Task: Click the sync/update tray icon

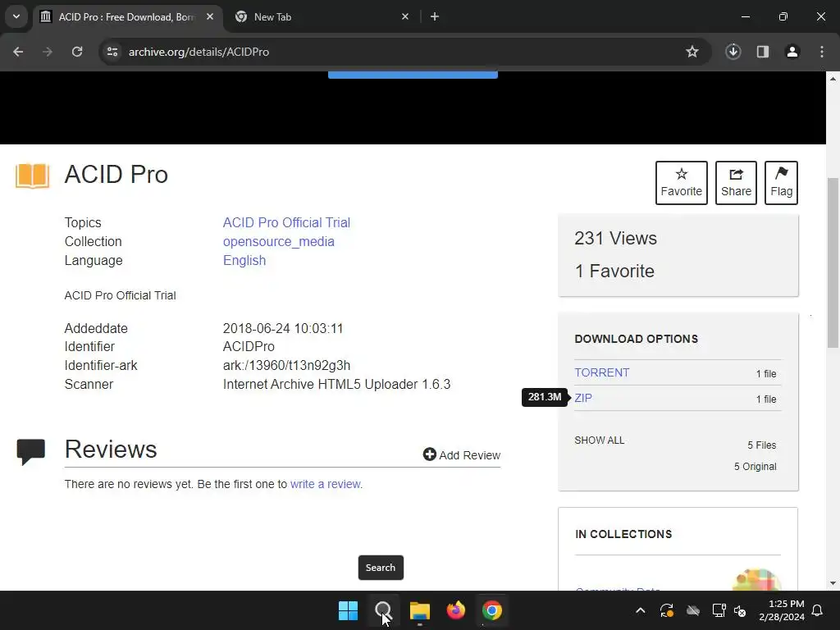Action: point(667,610)
